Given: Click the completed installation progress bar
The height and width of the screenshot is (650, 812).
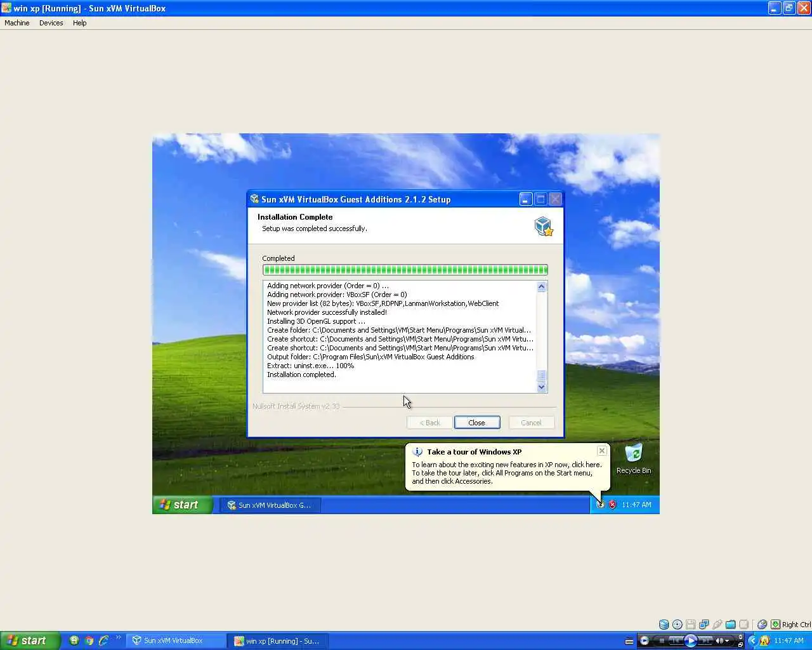Looking at the screenshot, I should click(x=405, y=270).
